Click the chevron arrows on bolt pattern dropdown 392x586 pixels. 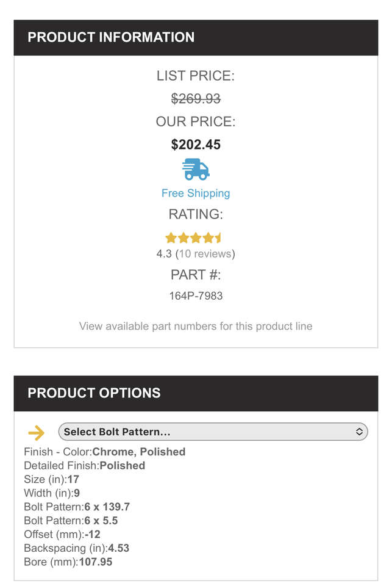tap(359, 432)
